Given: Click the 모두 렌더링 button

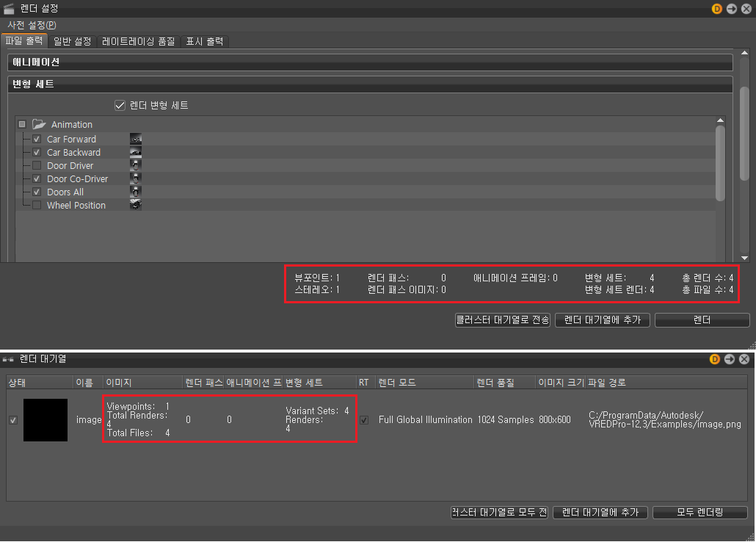Looking at the screenshot, I should tap(700, 512).
